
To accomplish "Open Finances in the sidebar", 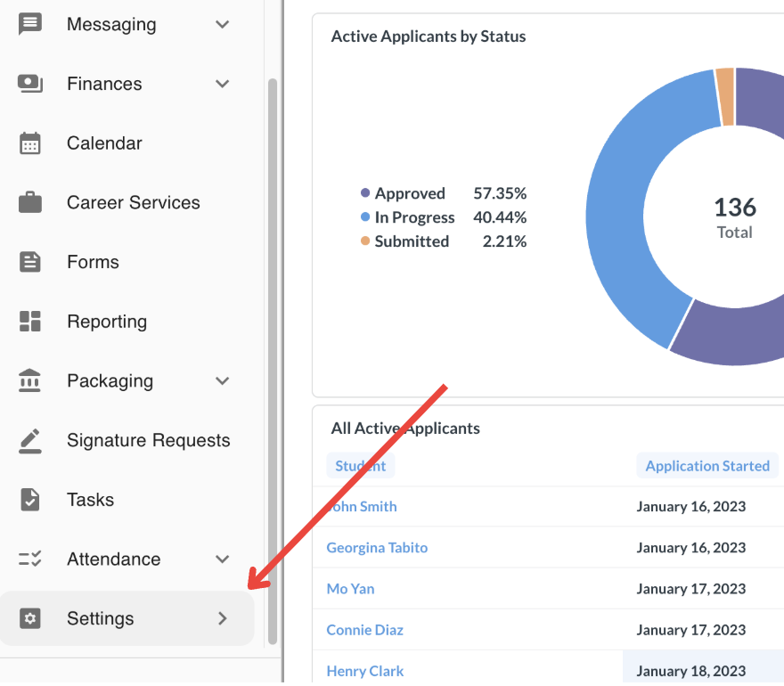I will coord(104,84).
